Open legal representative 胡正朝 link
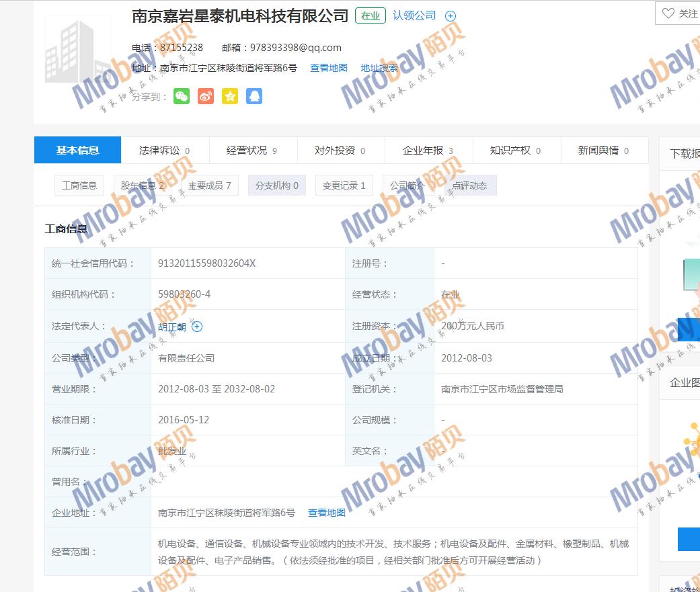 coord(171,327)
